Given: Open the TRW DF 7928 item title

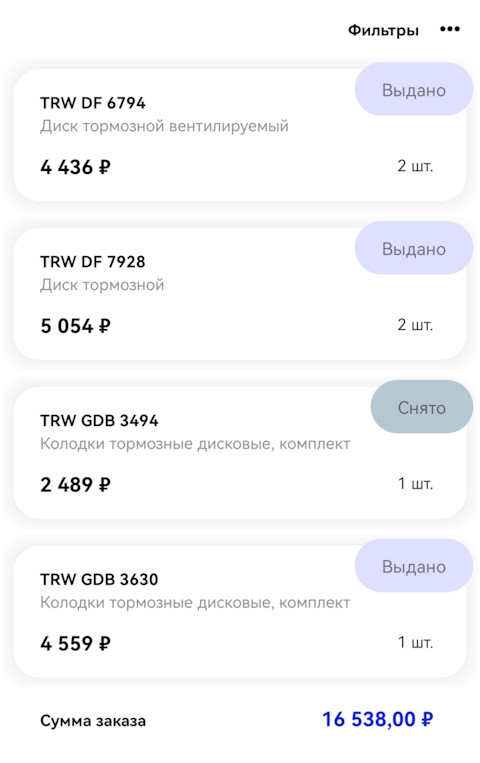Looking at the screenshot, I should click(92, 262).
